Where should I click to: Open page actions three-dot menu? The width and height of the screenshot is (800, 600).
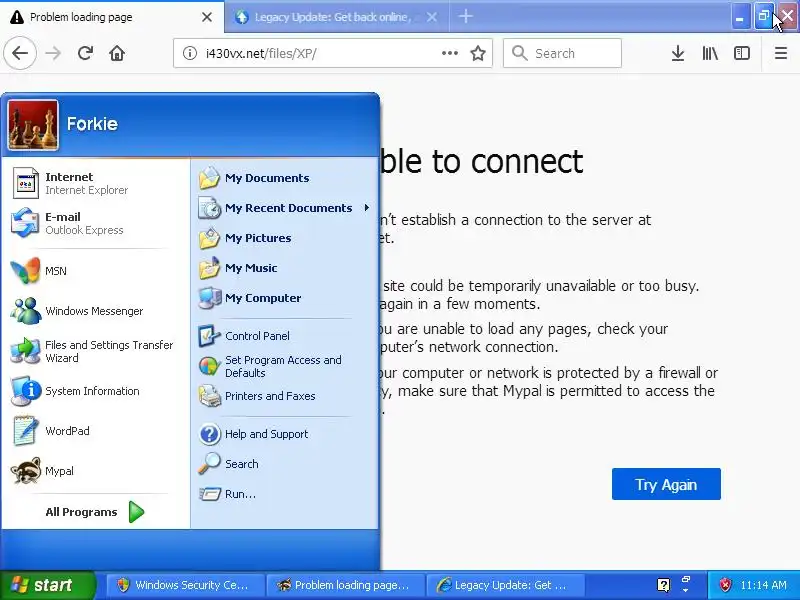(449, 53)
